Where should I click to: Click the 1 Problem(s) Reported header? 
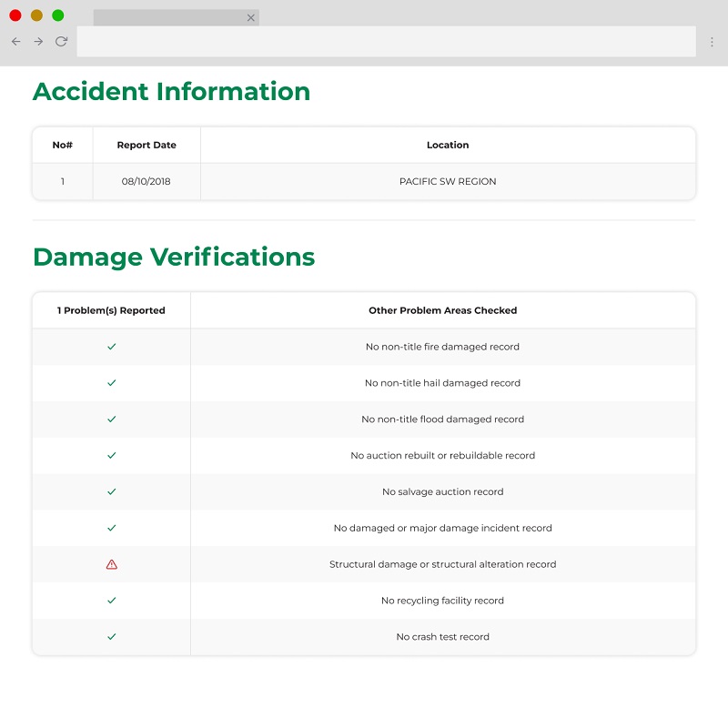pyautogui.click(x=111, y=310)
